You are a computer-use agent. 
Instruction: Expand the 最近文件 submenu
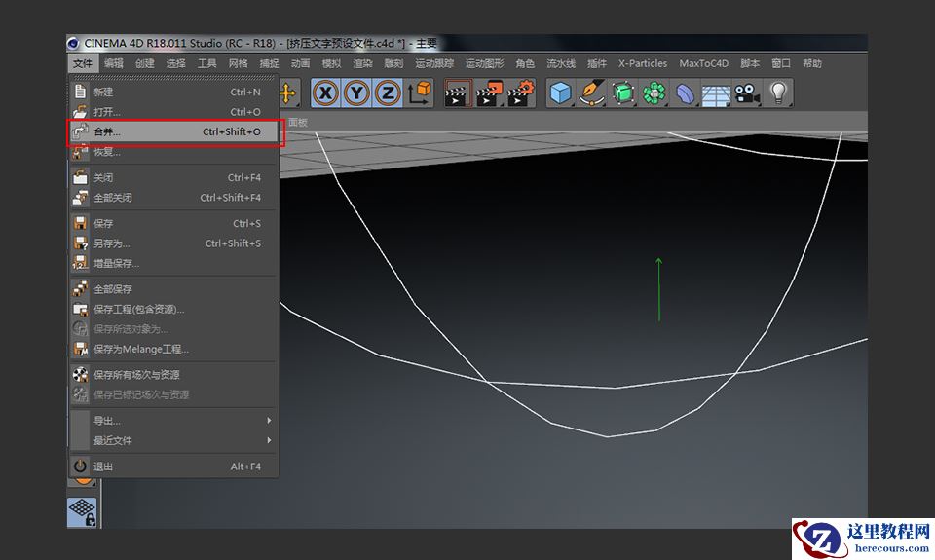174,440
